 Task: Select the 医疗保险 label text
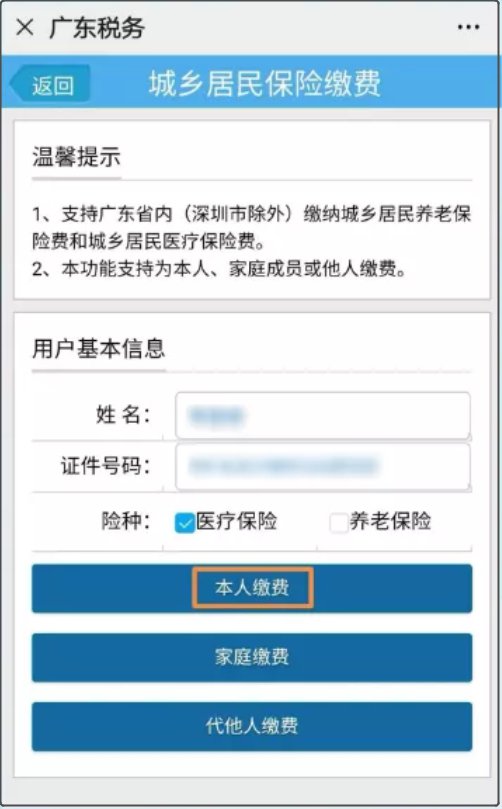(237, 521)
